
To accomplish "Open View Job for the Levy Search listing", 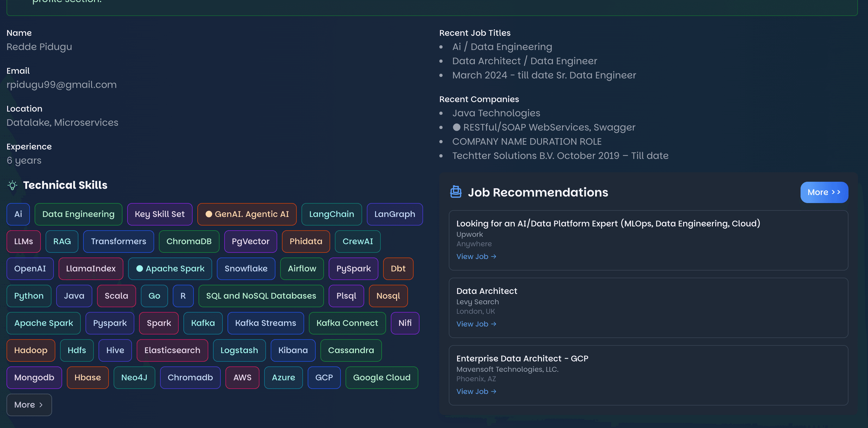I will click(x=473, y=324).
